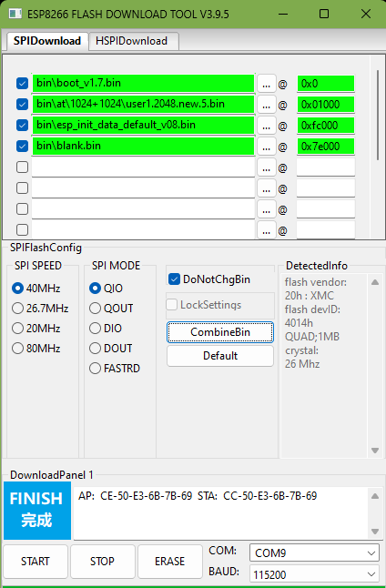This screenshot has width=386, height=588.
Task: Click the esp_init_data_default_v08.bin path field
Action: point(143,126)
